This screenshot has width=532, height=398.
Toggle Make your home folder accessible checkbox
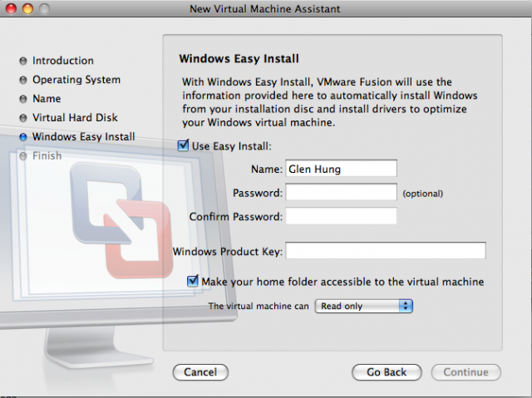[x=193, y=281]
